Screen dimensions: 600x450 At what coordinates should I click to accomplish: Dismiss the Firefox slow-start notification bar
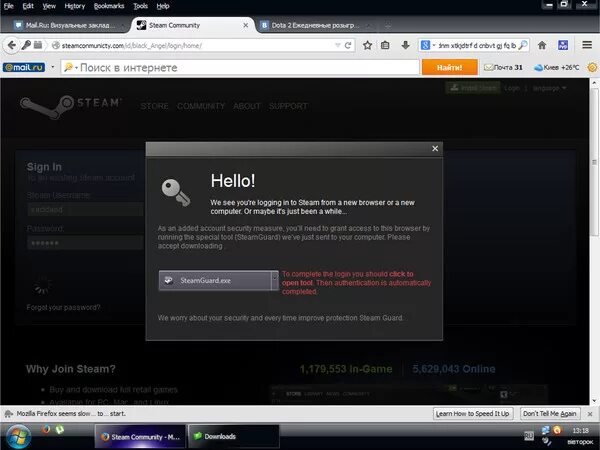[590, 414]
